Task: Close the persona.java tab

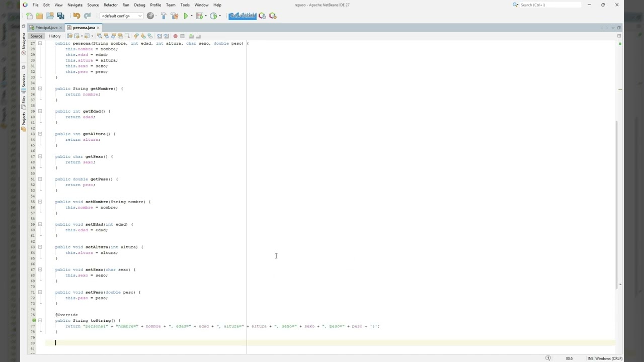Action: pyautogui.click(x=99, y=28)
